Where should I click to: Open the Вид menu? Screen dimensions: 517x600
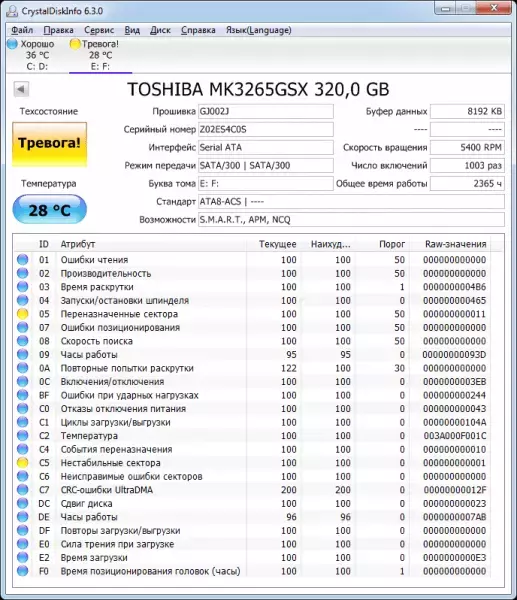132,30
